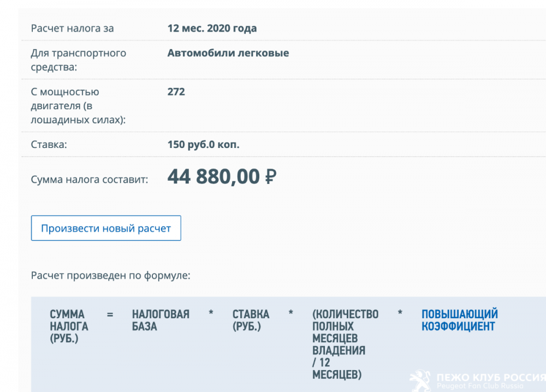Click the СУММА НАЛОГА (РУБ.) formula term
Viewport: 546px width, 392px height.
pos(68,326)
